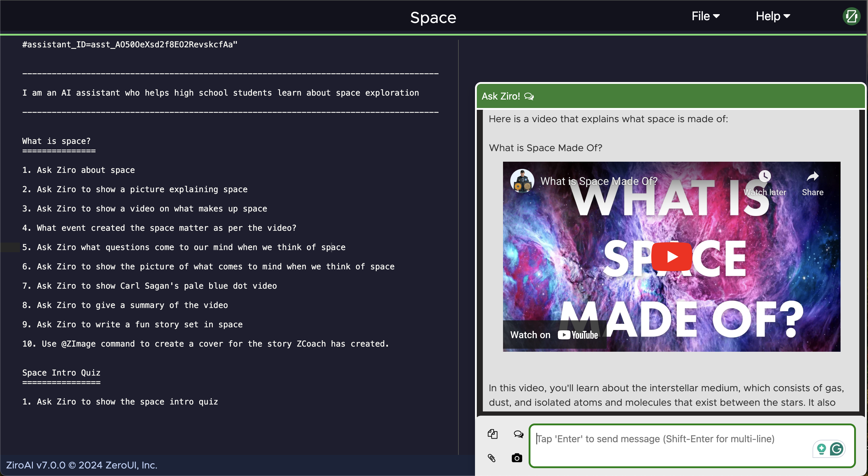The height and width of the screenshot is (476, 868).
Task: Click the 'Space Intro Quiz' heading
Action: pyautogui.click(x=61, y=373)
